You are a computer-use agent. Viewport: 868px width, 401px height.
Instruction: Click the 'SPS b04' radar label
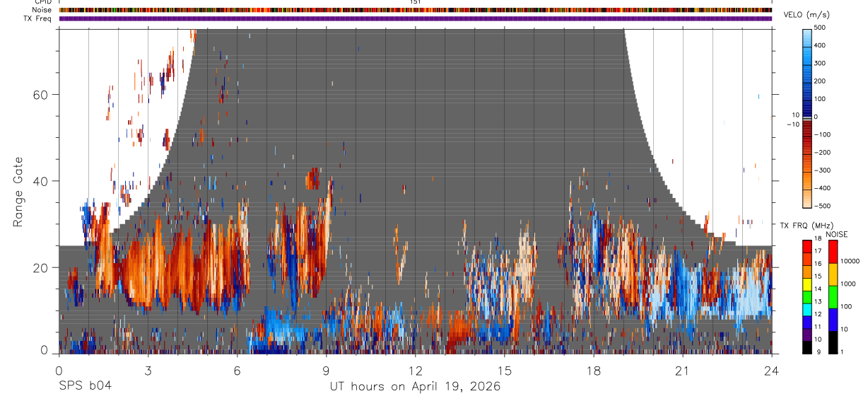(x=85, y=386)
